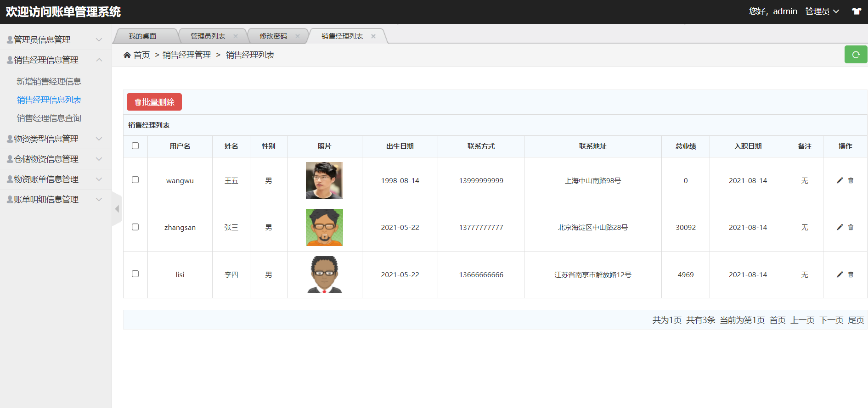Click the green refresh icon button
This screenshot has width=868, height=408.
tap(856, 55)
